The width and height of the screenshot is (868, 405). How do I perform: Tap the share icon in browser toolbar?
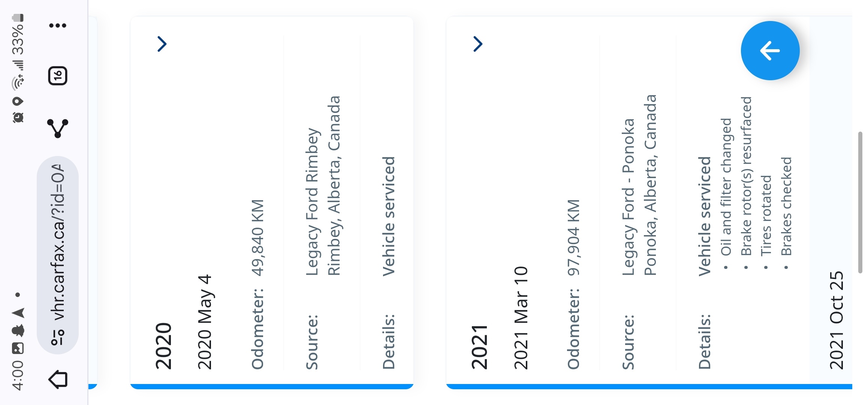[58, 128]
